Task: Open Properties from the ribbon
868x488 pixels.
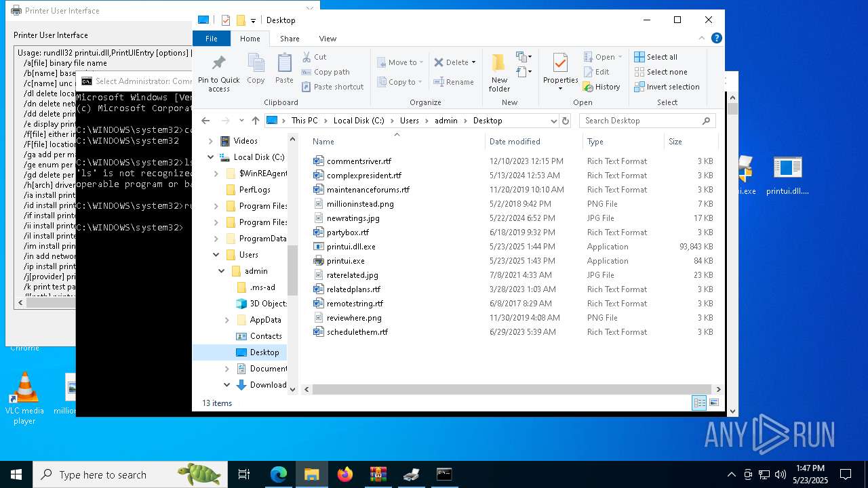Action: click(560, 72)
